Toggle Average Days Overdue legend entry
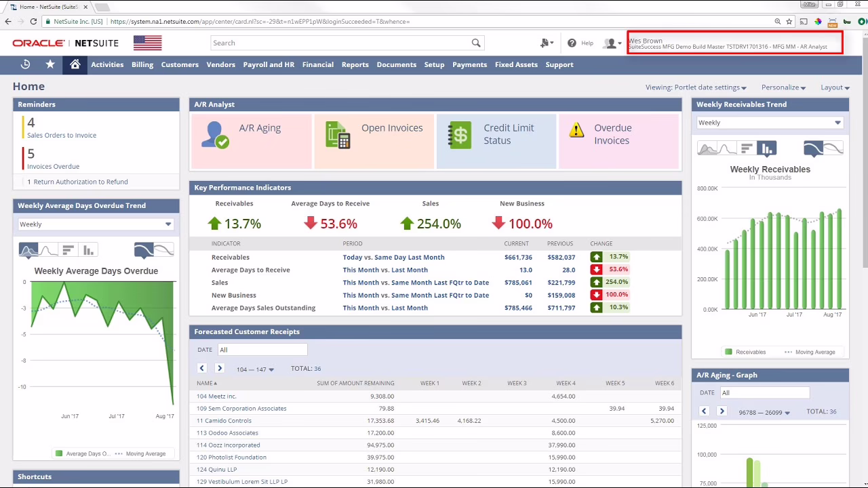The width and height of the screenshot is (868, 488). [82, 453]
